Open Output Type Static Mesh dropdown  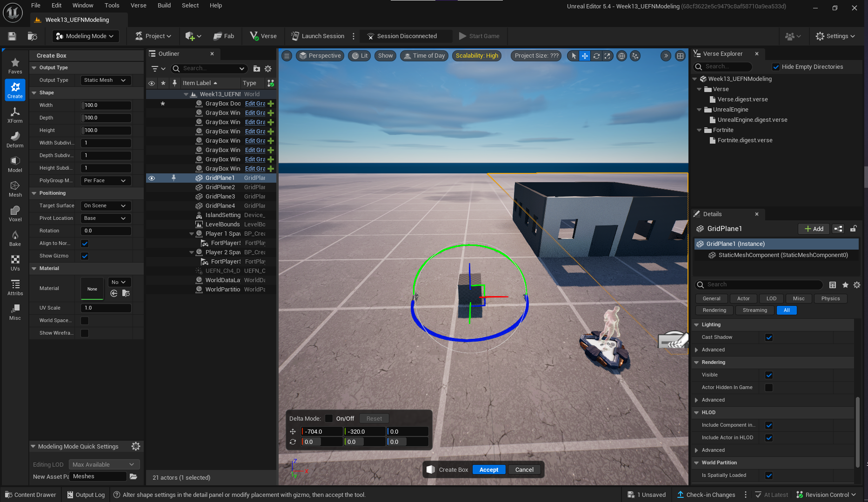coord(106,80)
